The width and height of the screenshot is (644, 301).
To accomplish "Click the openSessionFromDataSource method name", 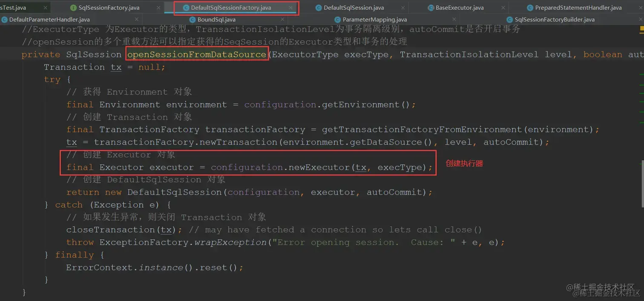I will click(197, 55).
